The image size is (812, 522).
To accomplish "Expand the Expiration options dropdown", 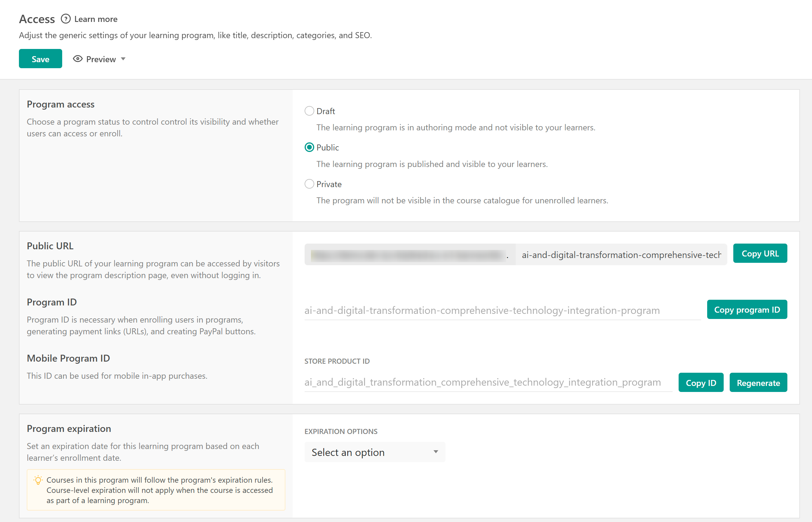I will coord(374,452).
